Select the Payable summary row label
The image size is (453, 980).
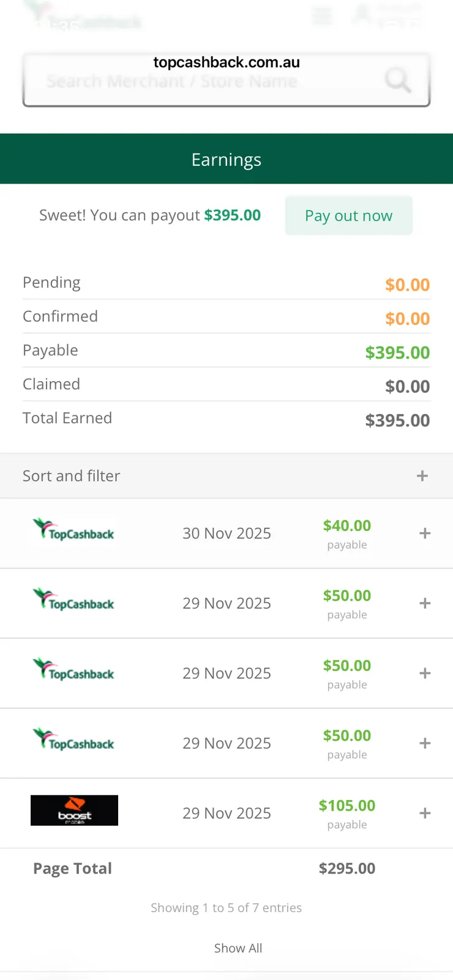pos(50,351)
